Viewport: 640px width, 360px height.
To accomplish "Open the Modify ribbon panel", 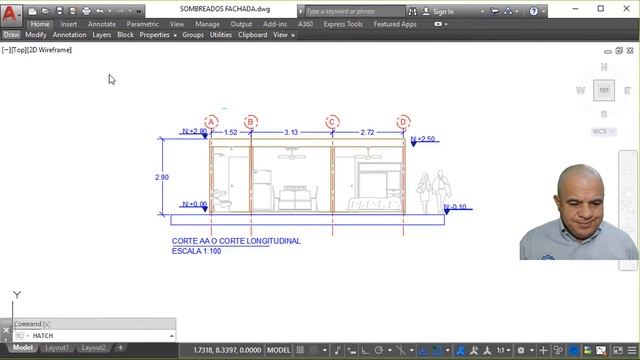I will [x=36, y=35].
